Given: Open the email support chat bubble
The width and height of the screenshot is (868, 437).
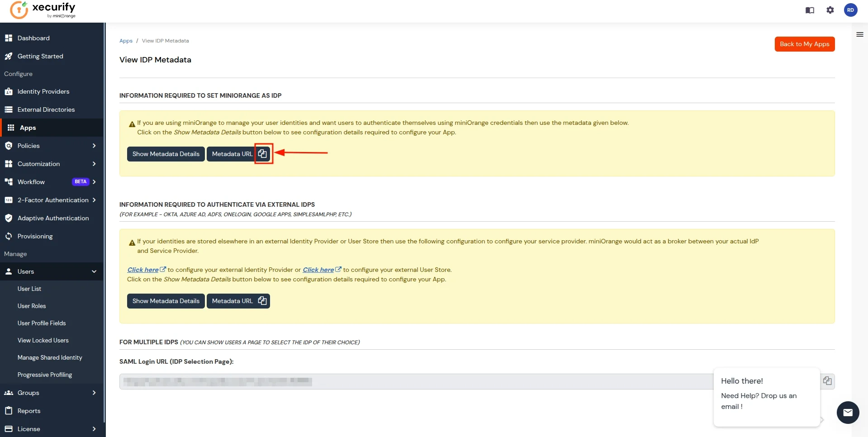Looking at the screenshot, I should coord(848,412).
